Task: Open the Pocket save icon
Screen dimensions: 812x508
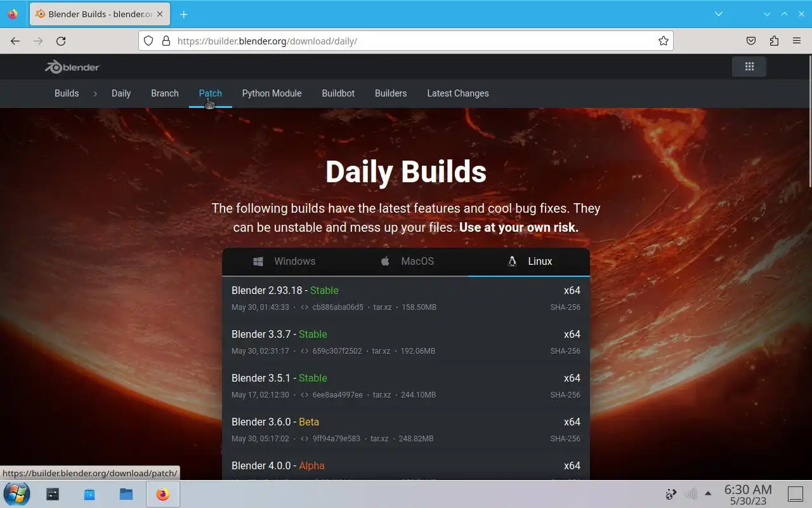Action: pos(751,41)
